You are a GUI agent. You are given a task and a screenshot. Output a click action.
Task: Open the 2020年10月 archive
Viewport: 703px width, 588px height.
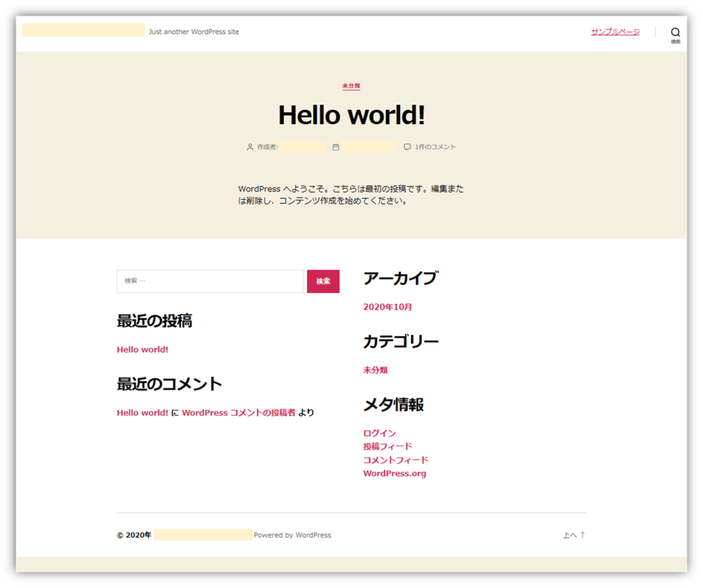point(387,306)
